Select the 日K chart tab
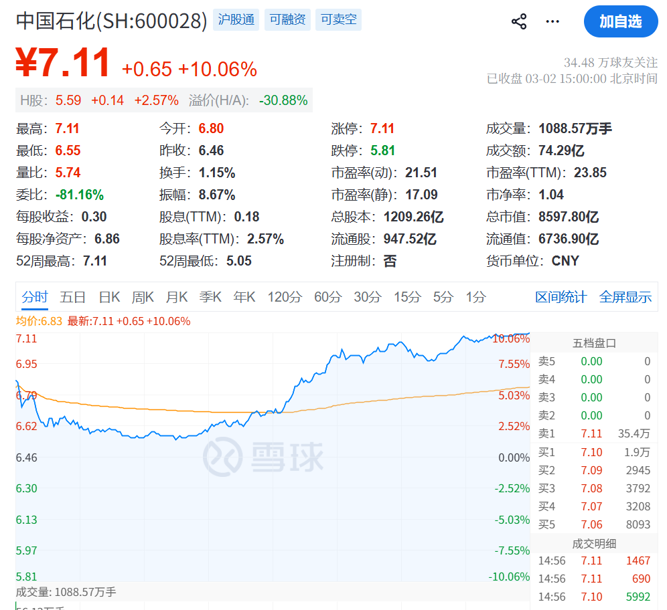The height and width of the screenshot is (610, 667). 109,297
